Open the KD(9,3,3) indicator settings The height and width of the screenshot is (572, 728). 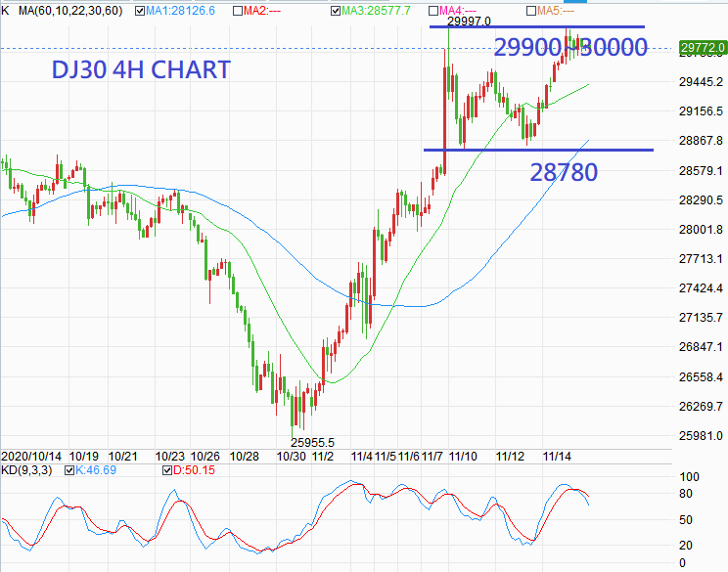click(x=28, y=470)
